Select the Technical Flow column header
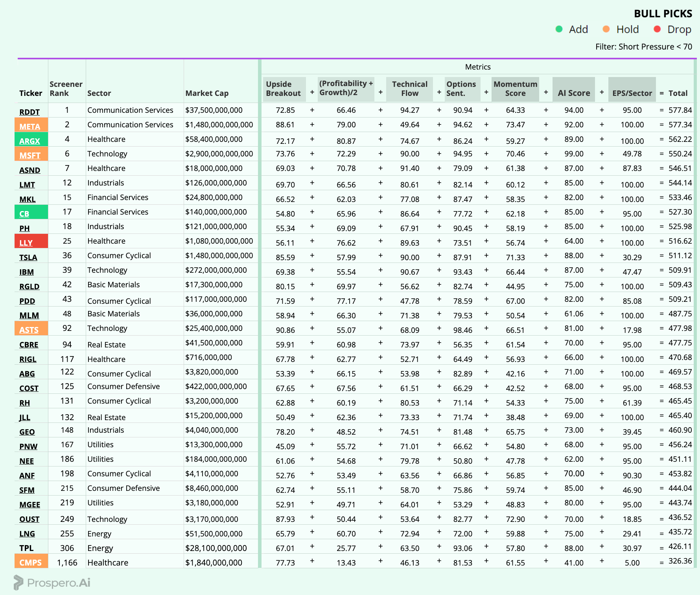Screen dimensions: 700x595 tap(409, 89)
